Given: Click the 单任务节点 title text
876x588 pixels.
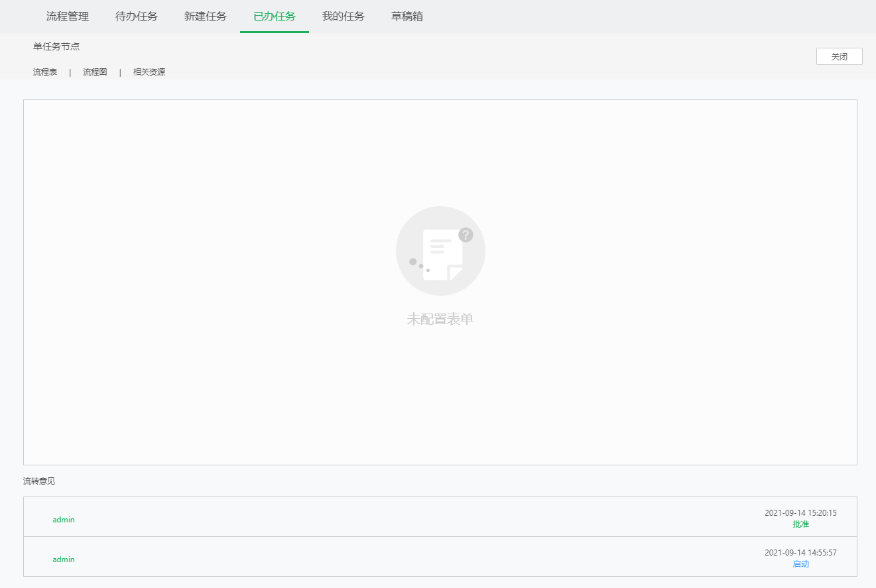Looking at the screenshot, I should coord(56,47).
